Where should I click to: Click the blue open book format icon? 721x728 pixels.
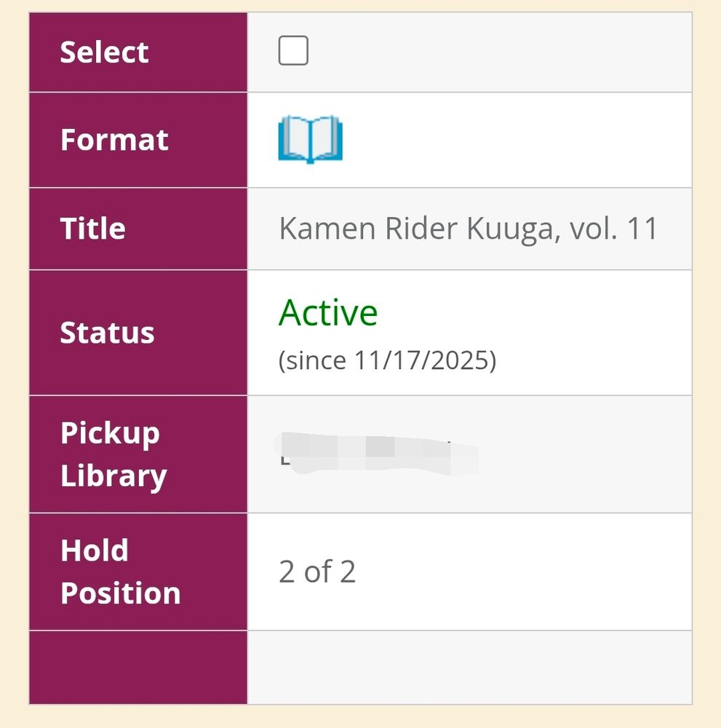pyautogui.click(x=311, y=139)
